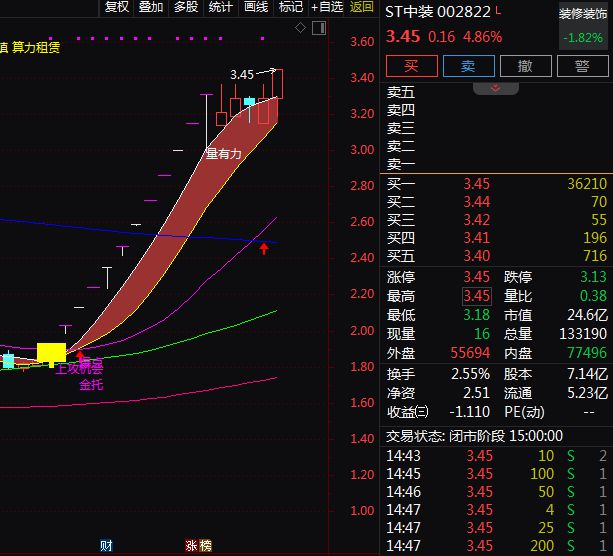Click the 外盘 value 55694
Screen dimensions: 613x556
click(x=470, y=353)
